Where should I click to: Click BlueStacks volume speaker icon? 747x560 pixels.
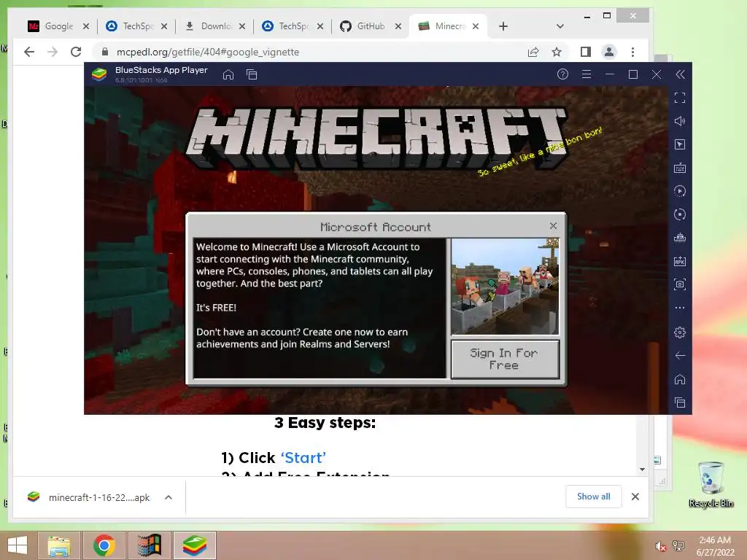click(680, 121)
